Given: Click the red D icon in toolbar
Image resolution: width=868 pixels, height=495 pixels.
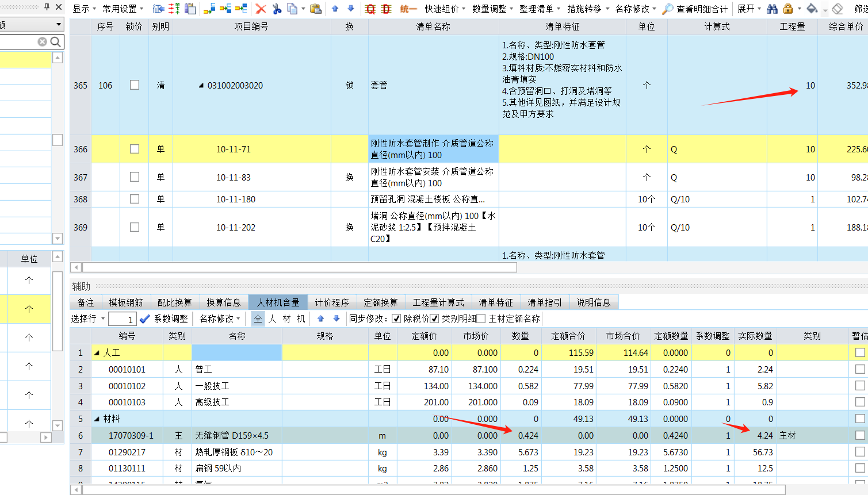Looking at the screenshot, I should 386,9.
